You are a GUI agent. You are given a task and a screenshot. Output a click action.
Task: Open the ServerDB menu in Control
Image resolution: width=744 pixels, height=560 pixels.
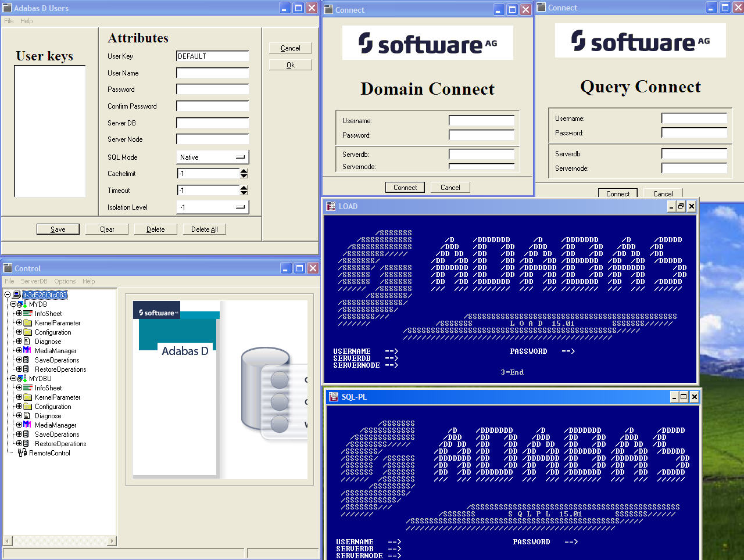point(34,281)
